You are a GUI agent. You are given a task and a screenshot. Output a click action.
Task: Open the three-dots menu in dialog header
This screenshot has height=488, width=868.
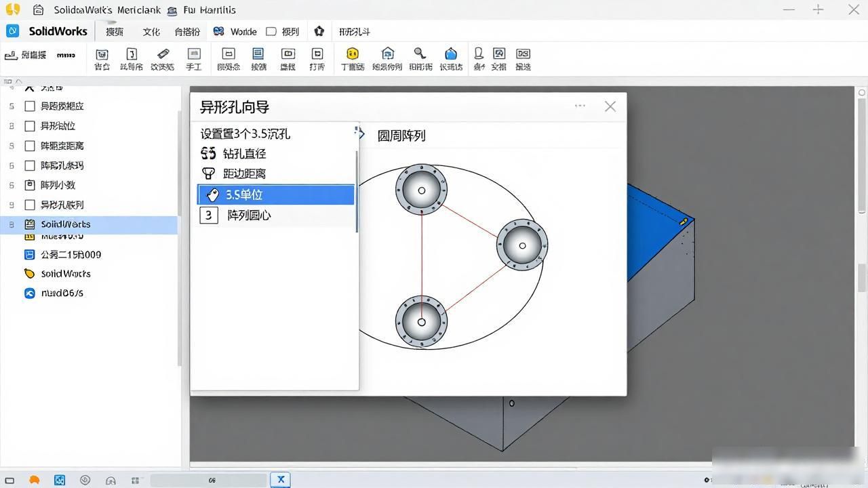(580, 106)
